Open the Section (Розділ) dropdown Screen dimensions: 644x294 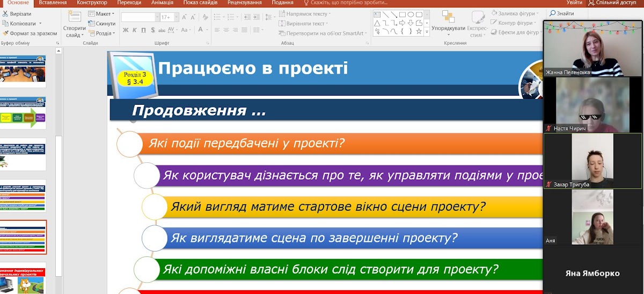coord(101,33)
